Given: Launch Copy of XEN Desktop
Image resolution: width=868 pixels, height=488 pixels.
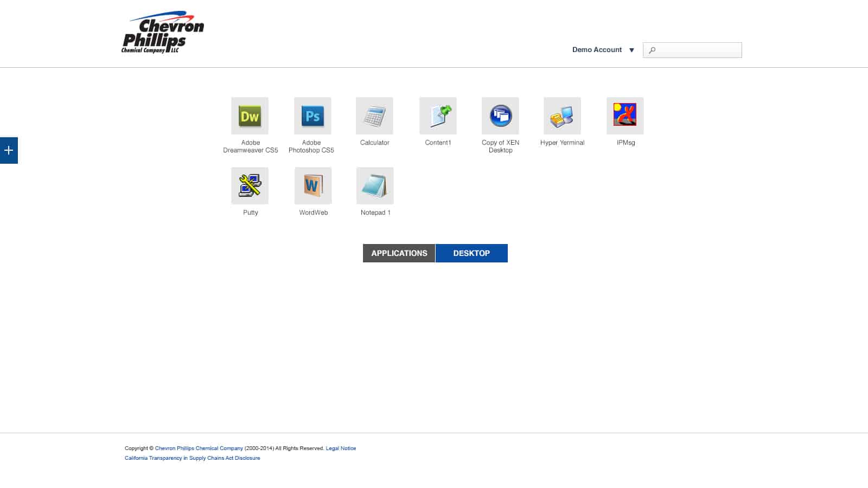Looking at the screenshot, I should pos(500,115).
